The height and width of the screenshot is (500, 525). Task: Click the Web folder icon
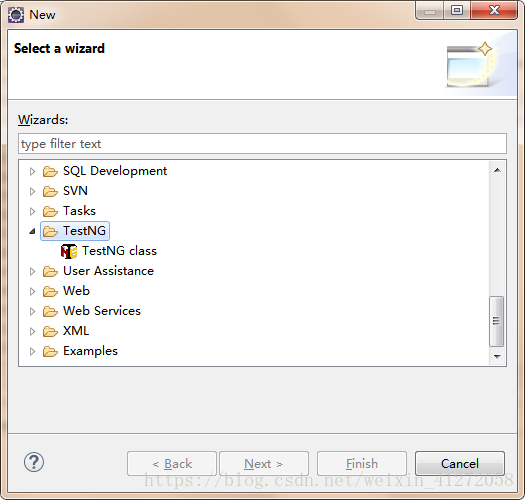(50, 291)
